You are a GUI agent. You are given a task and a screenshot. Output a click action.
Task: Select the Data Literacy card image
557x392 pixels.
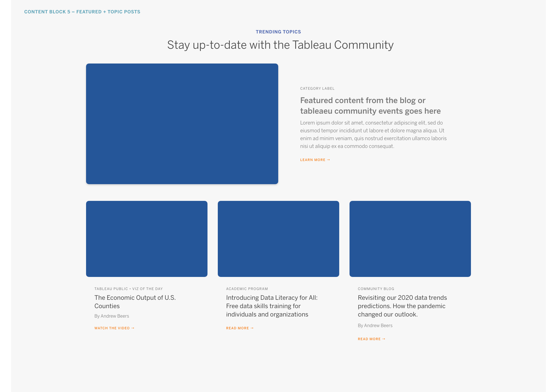[x=278, y=239]
